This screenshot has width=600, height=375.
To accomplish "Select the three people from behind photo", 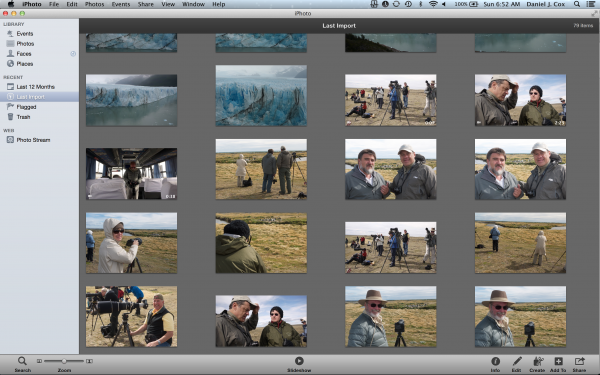I will click(x=261, y=169).
